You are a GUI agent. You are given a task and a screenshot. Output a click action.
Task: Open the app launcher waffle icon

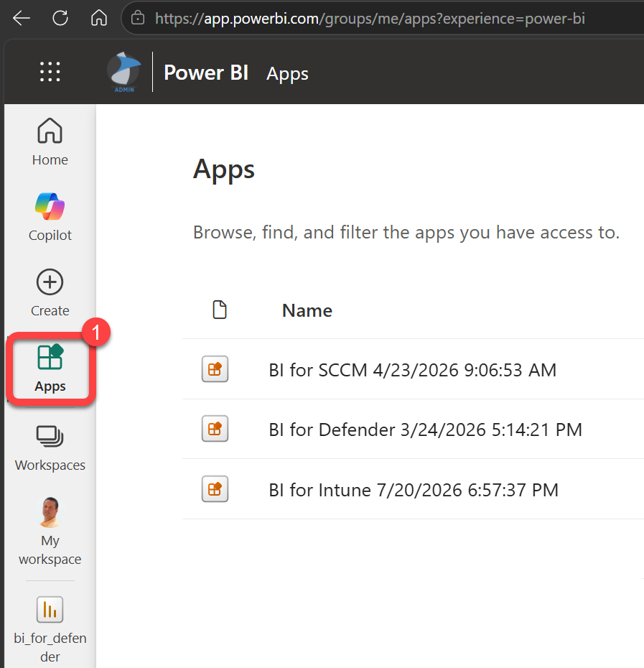pos(50,72)
